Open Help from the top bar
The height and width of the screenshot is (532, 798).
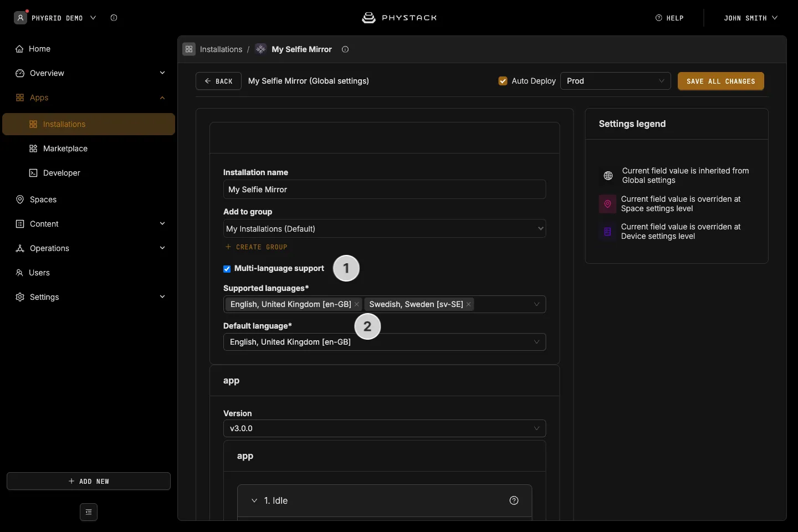[x=669, y=18]
